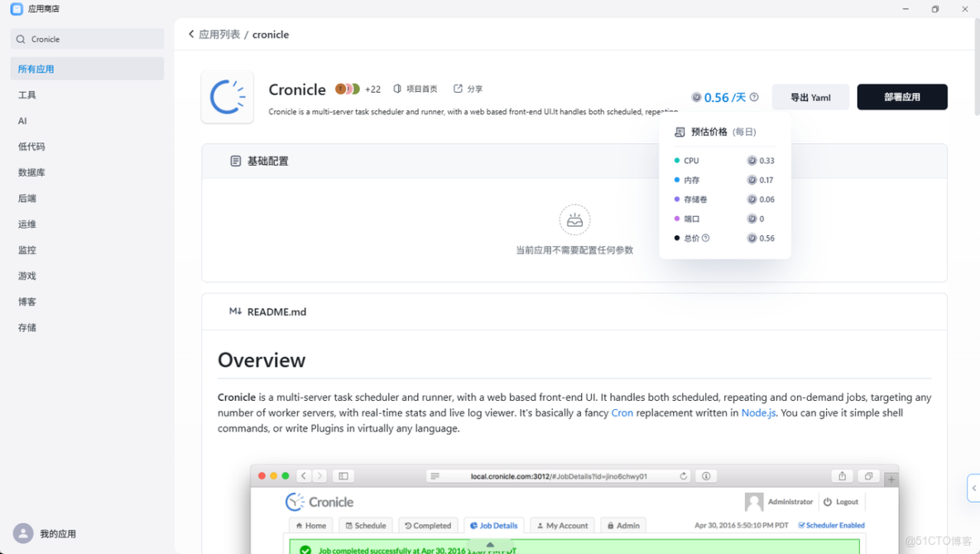Enable Scheduler Enabled in the Cronicle screenshot

[831, 525]
